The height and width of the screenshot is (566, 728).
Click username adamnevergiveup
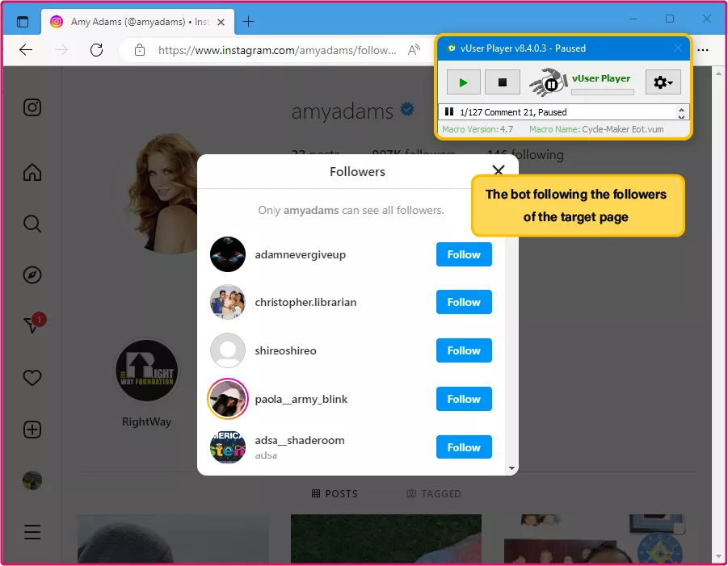(301, 254)
